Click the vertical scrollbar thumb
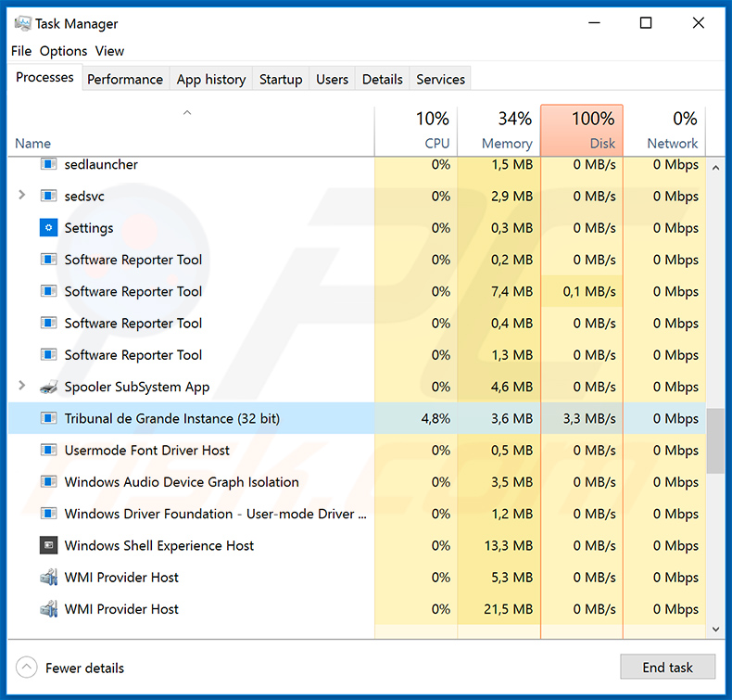This screenshot has width=732, height=700. click(x=715, y=441)
